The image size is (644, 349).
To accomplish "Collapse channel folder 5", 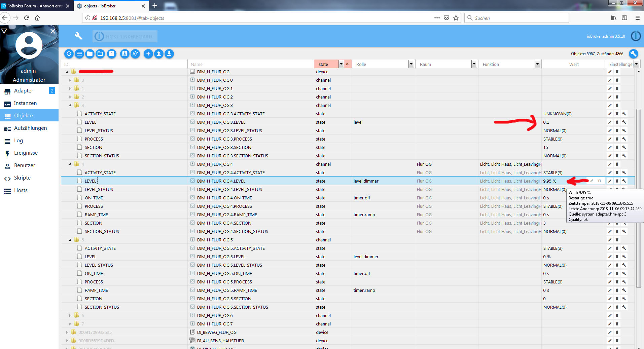I will 70,240.
